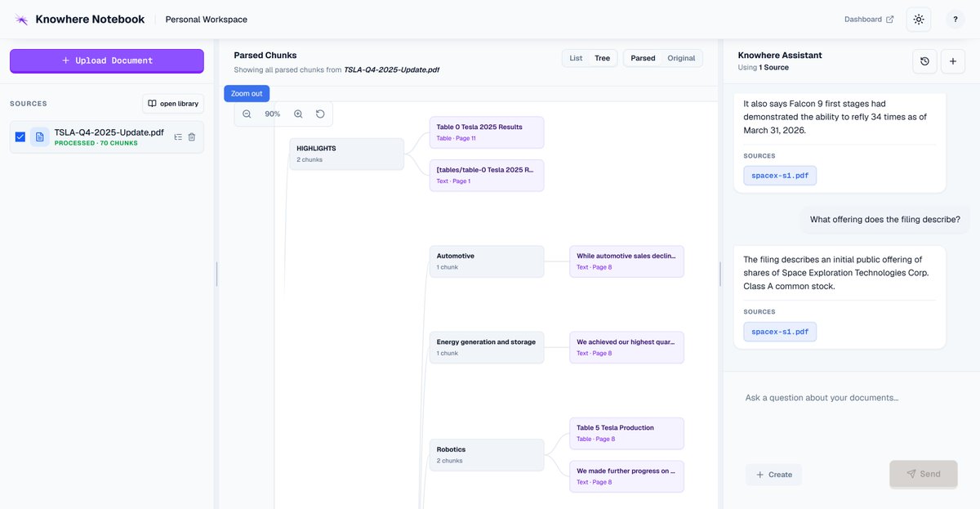
Task: Click the Knowhere Notebook logo icon
Action: tap(21, 20)
